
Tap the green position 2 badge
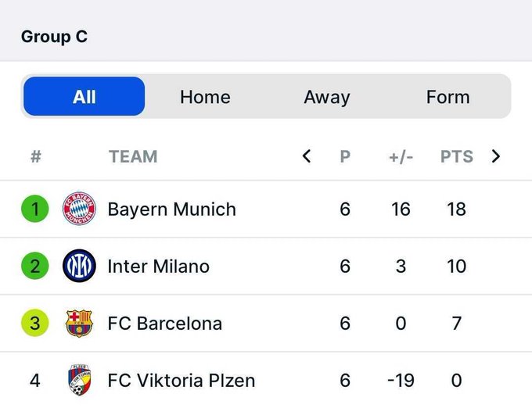(35, 266)
